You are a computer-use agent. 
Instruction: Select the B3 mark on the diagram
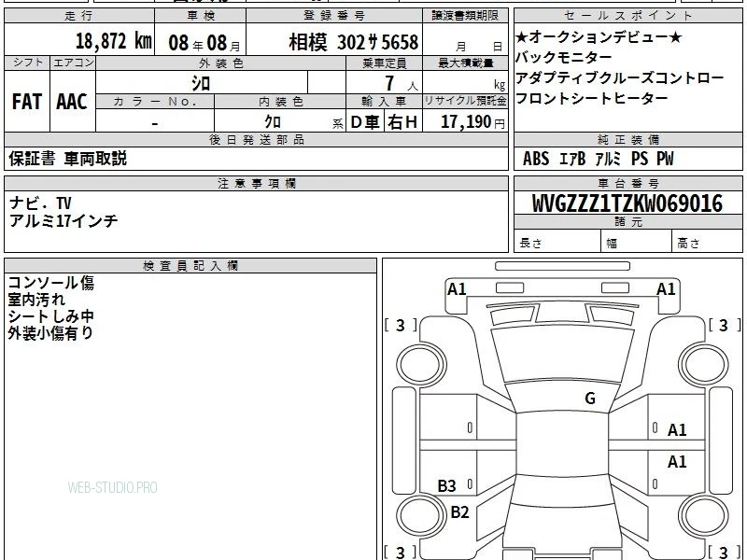pyautogui.click(x=447, y=485)
